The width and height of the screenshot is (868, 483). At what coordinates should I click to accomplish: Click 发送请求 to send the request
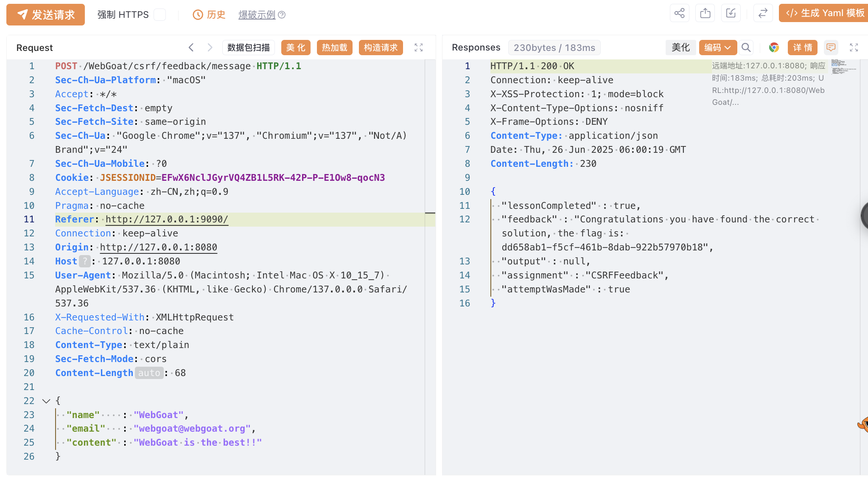45,15
